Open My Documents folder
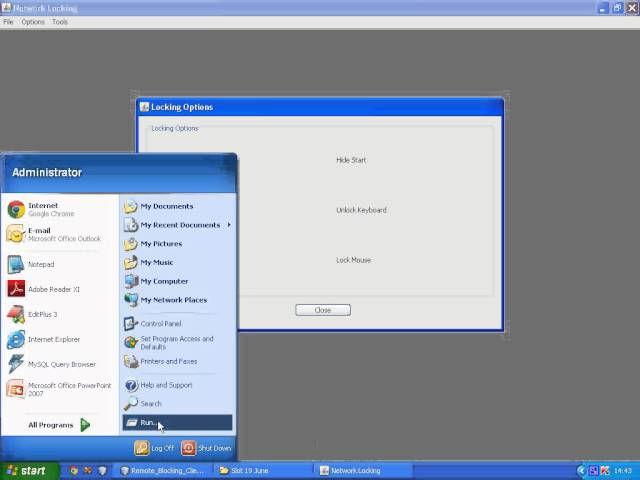 tap(177, 207)
